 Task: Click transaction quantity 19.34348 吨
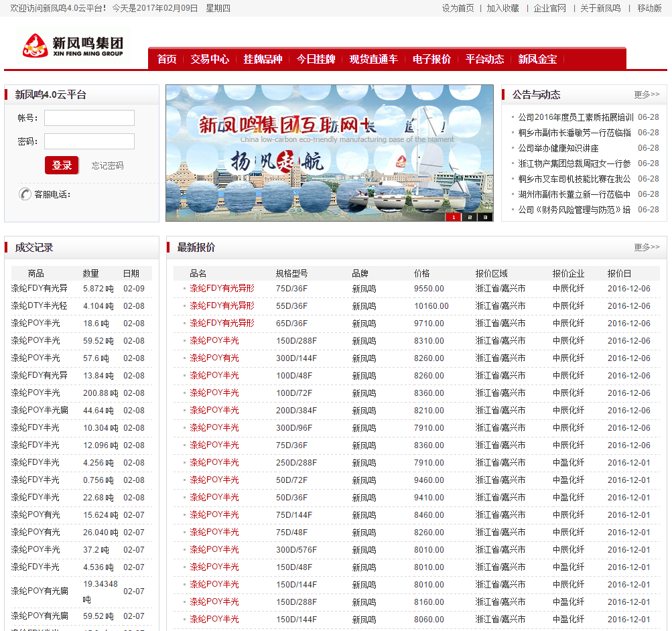click(x=100, y=591)
